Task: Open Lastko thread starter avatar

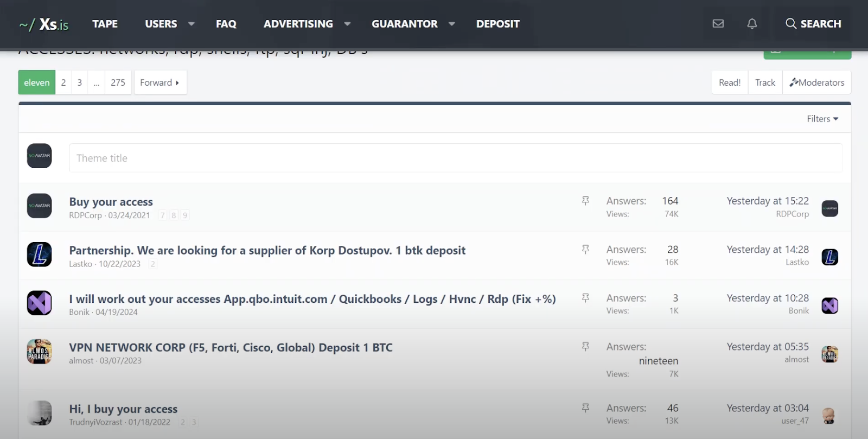Action: pyautogui.click(x=39, y=255)
